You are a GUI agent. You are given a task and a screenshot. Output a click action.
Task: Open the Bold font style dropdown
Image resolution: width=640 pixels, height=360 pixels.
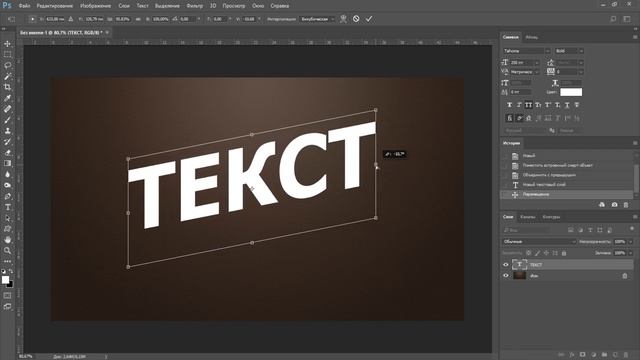(x=581, y=51)
